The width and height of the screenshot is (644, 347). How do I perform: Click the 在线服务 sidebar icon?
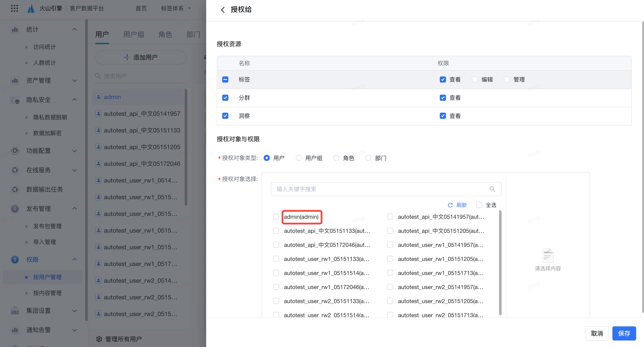tap(15, 170)
